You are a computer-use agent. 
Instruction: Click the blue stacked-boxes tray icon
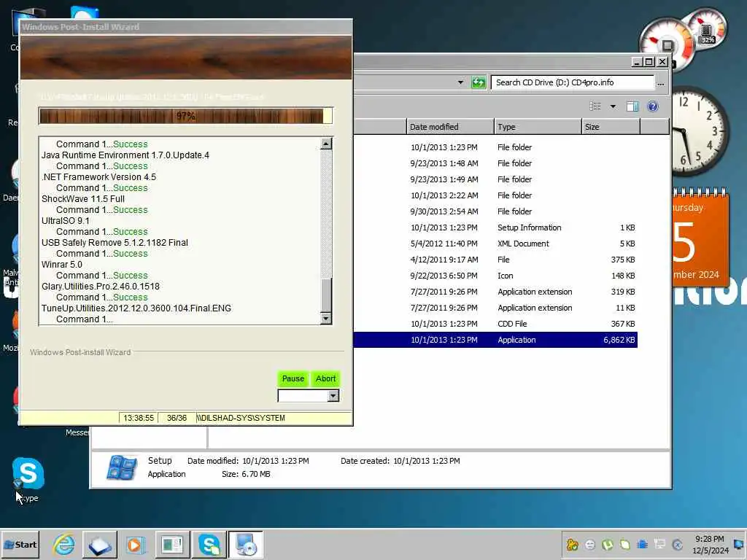(642, 544)
